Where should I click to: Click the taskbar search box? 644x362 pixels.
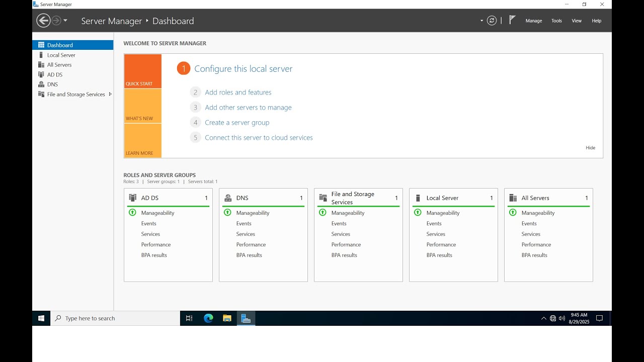tap(115, 318)
